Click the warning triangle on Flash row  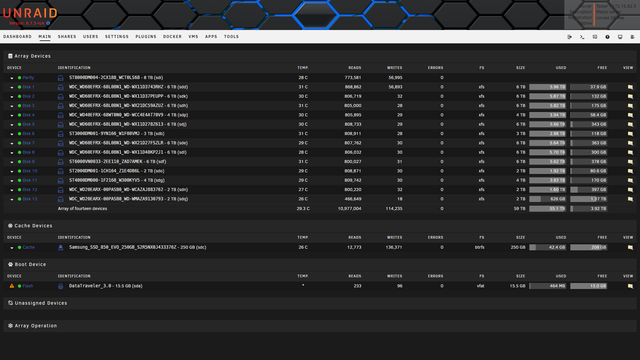11,286
